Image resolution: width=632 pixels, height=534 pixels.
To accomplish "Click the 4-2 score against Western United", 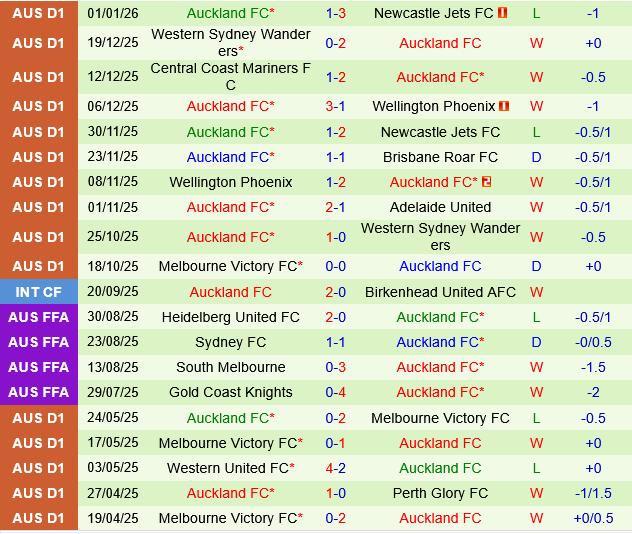I will 336,468.
